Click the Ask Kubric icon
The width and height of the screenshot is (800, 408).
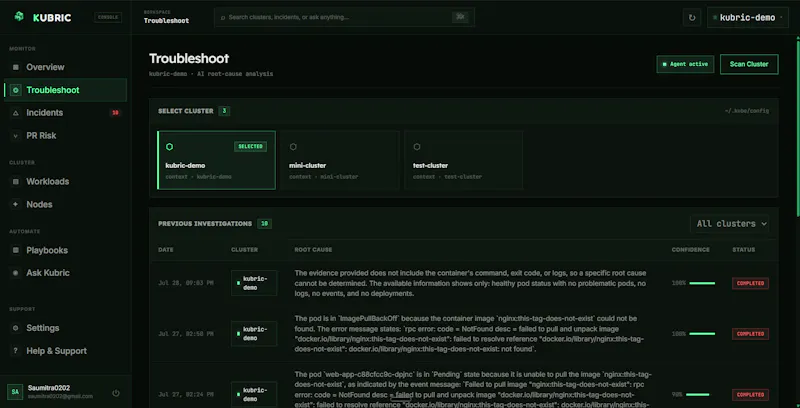16,273
